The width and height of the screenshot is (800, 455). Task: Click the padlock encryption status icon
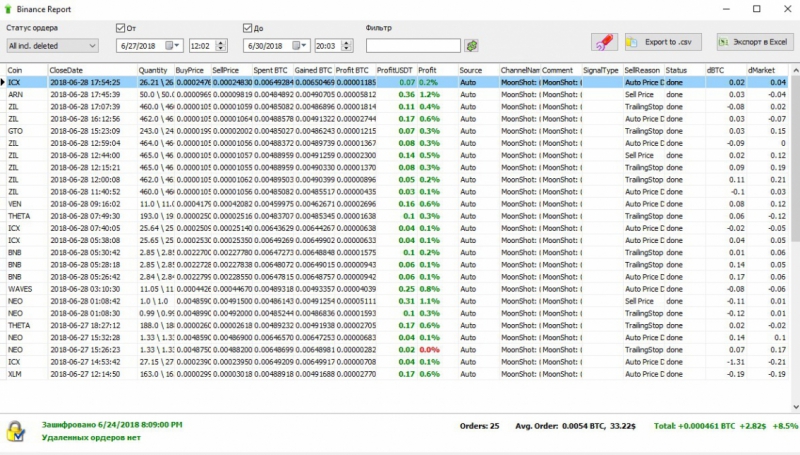pos(15,431)
